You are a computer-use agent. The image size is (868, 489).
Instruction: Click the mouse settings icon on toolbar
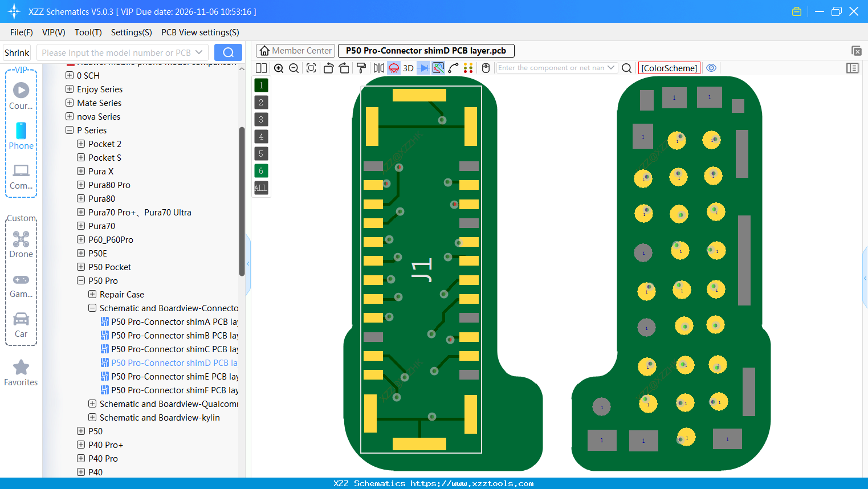point(486,68)
